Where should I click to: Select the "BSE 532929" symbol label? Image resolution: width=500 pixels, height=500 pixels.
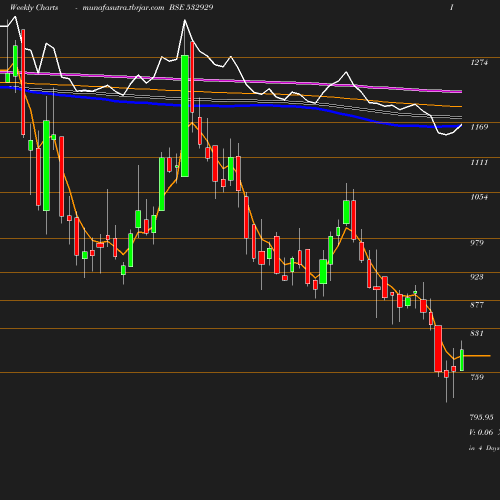click(x=191, y=7)
